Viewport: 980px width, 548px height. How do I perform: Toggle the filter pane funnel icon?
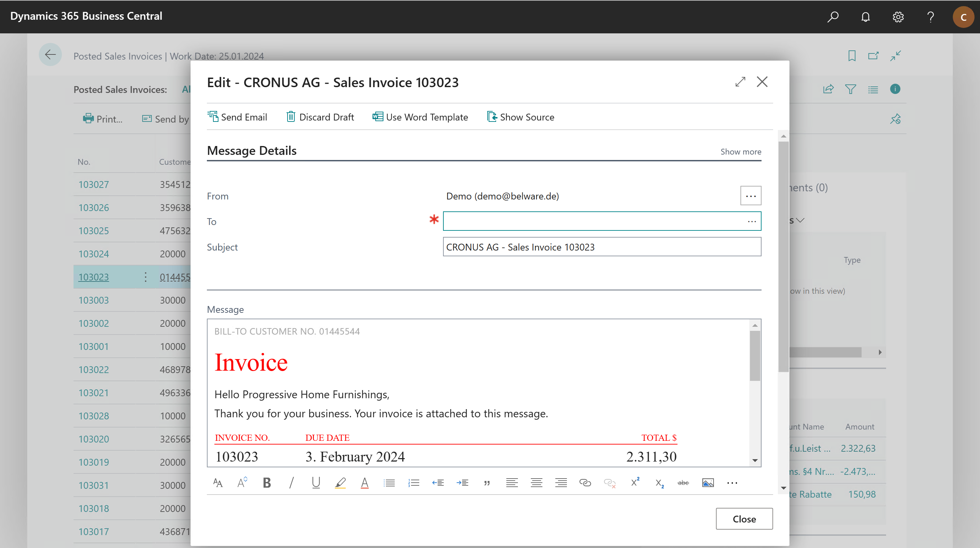(x=850, y=89)
